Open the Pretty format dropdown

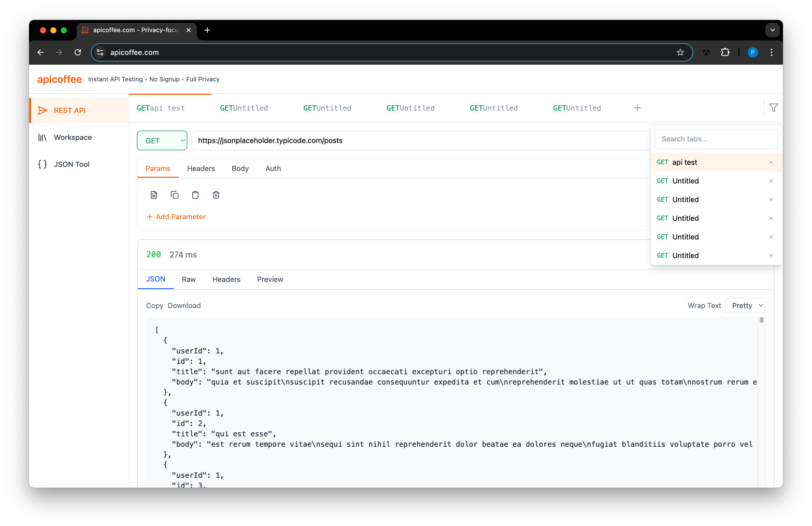(745, 306)
